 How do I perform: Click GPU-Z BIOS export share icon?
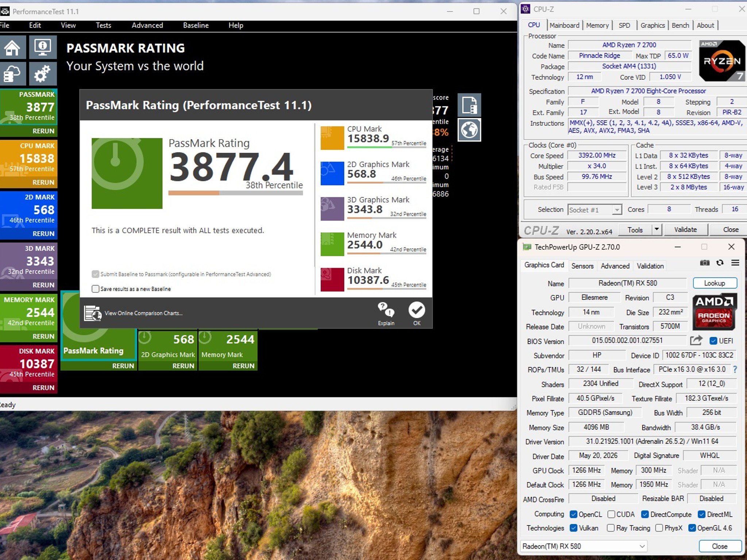(x=696, y=341)
